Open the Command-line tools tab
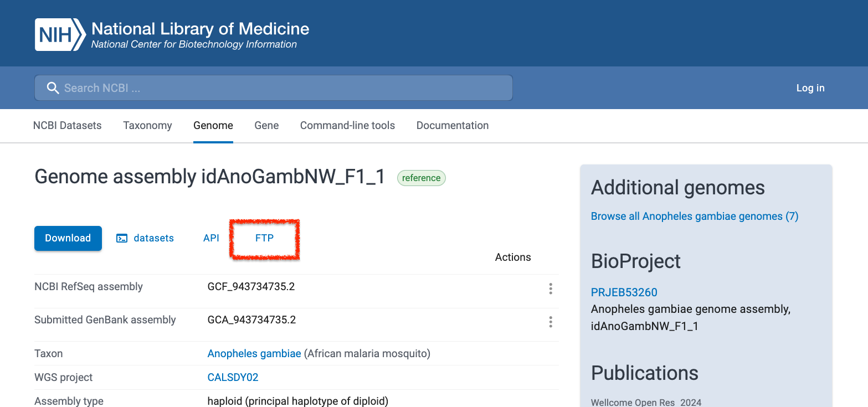 tap(347, 125)
